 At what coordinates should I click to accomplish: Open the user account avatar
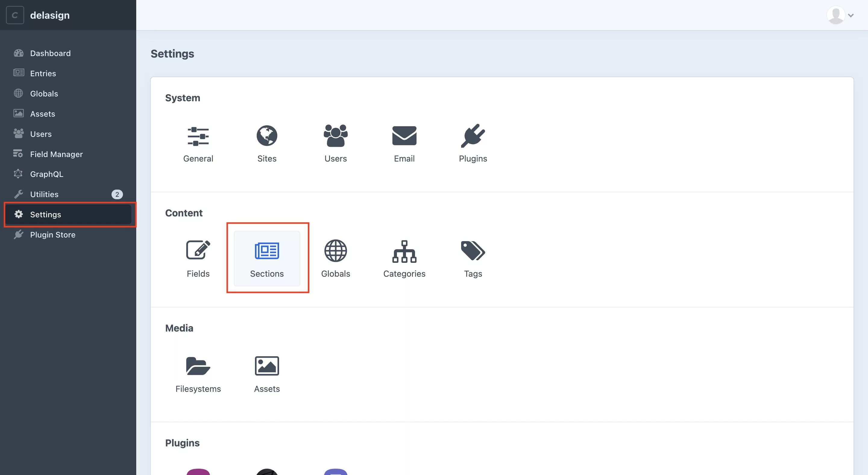(836, 15)
